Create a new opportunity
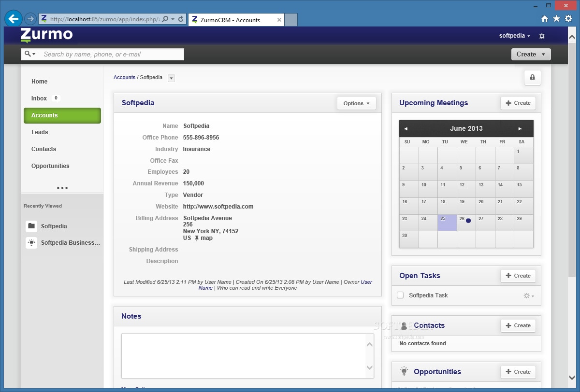This screenshot has height=392, width=580. (x=518, y=372)
